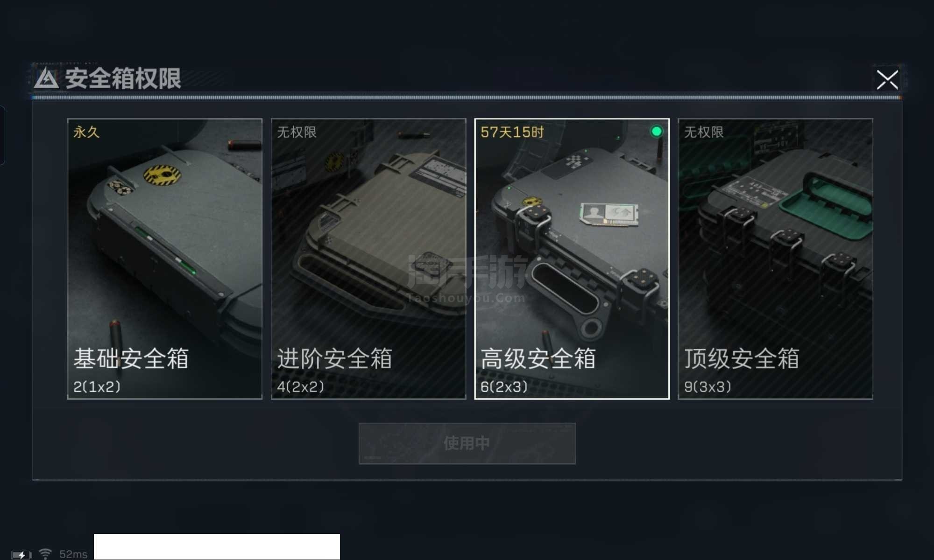
Task: Click the ID card on 高级安全箱 image
Action: [609, 214]
